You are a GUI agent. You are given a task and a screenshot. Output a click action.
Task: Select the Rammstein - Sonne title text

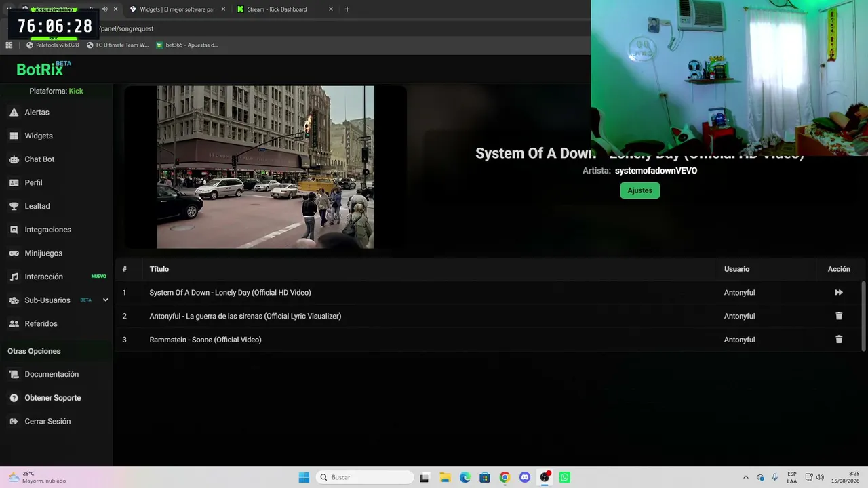coord(205,340)
